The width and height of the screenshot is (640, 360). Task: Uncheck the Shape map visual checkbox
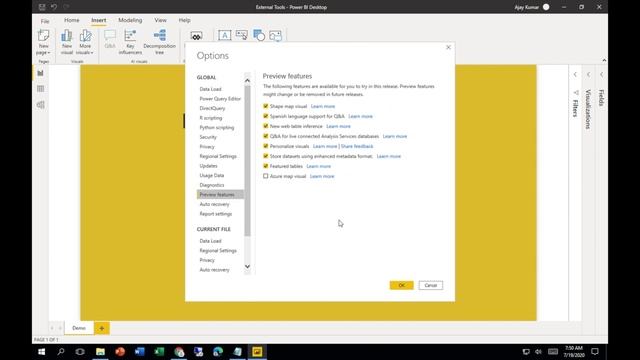click(266, 106)
